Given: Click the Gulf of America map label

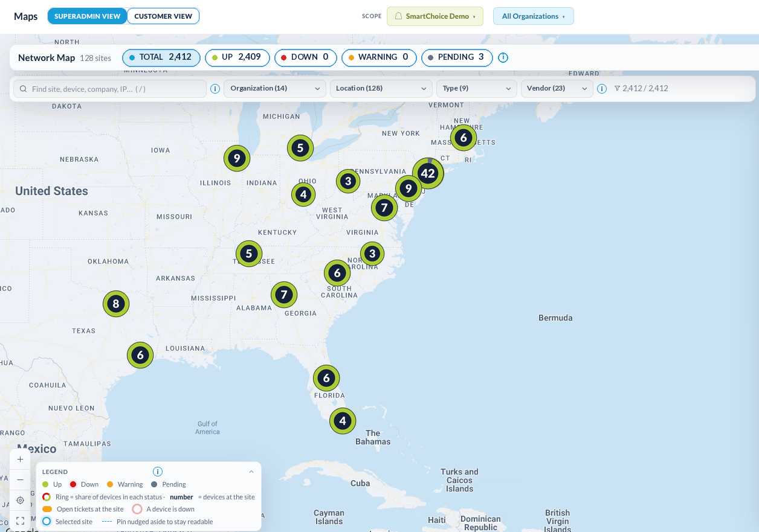Looking at the screenshot, I should (x=207, y=428).
